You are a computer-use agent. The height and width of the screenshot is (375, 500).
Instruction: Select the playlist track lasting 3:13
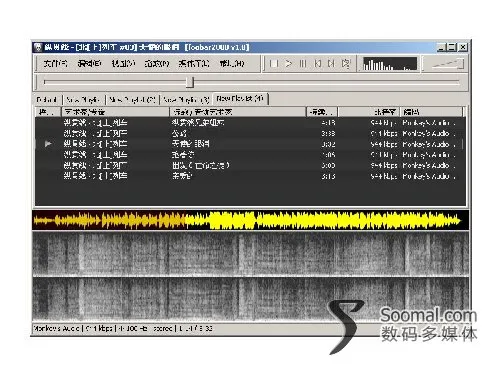(250, 176)
